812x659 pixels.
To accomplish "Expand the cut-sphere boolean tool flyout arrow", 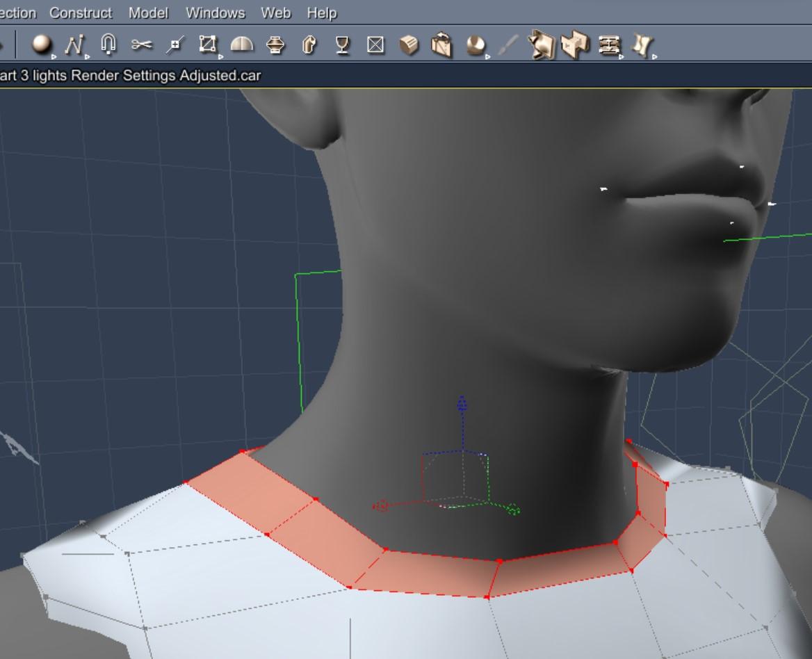I will pyautogui.click(x=488, y=56).
